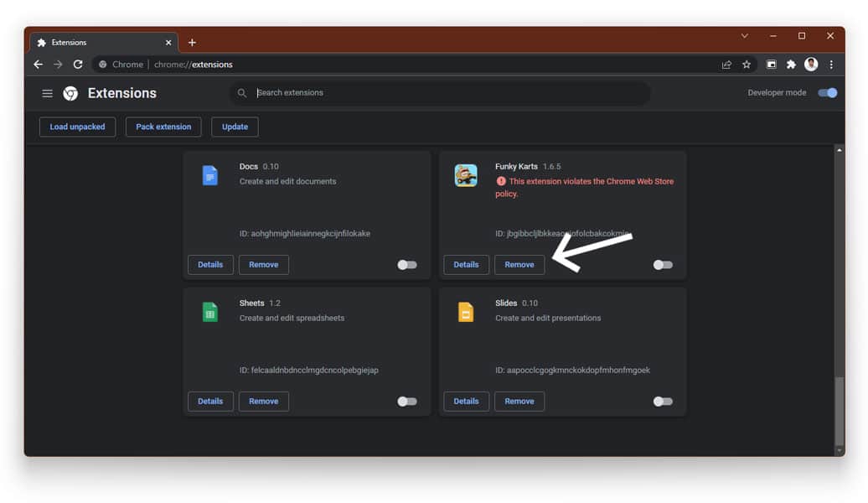868x503 pixels.
Task: Open the profile avatar menu
Action: (811, 65)
